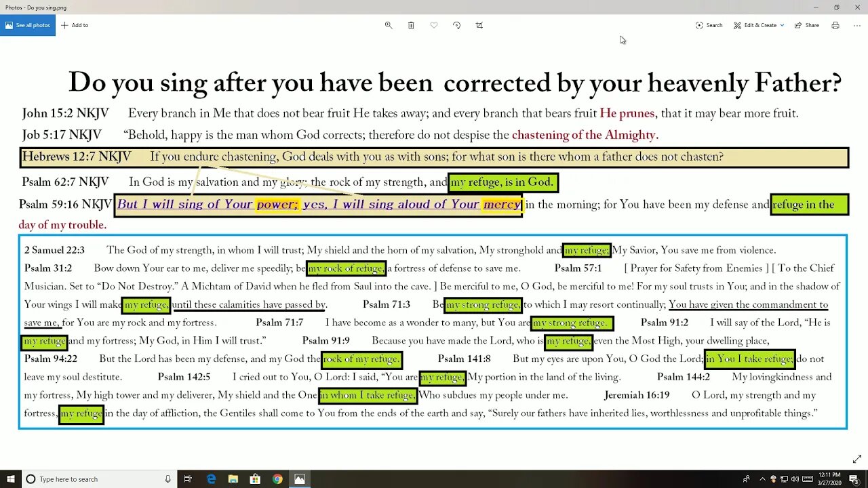Image resolution: width=868 pixels, height=488 pixels.
Task: Click the 'Psalm 57:1' reference
Action: 578,268
